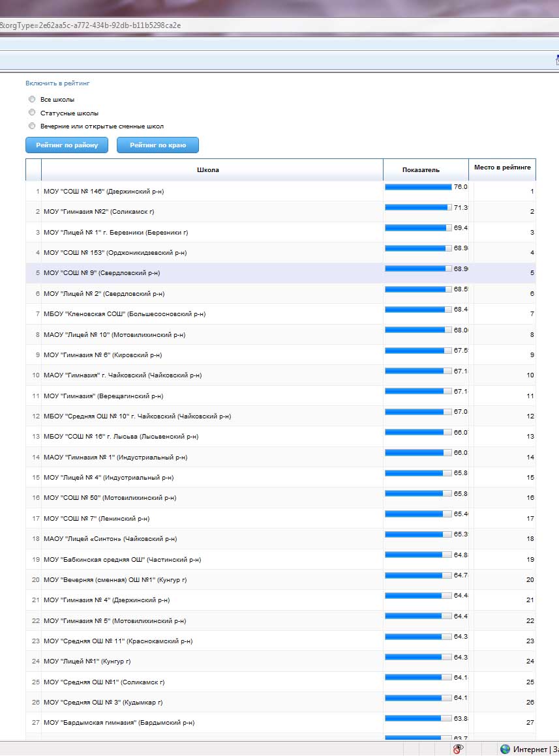Screen dimensions: 559x756
Task: Sort by the "Показатель" column header
Action: (421, 169)
